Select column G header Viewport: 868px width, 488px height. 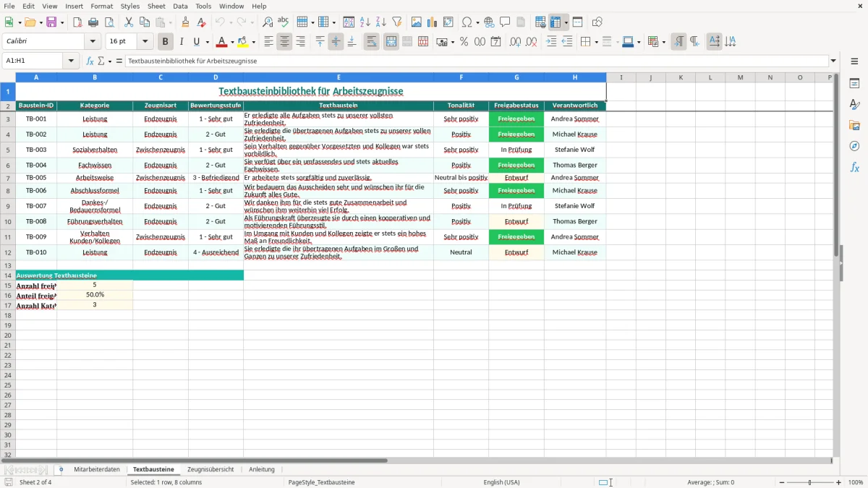coord(516,77)
